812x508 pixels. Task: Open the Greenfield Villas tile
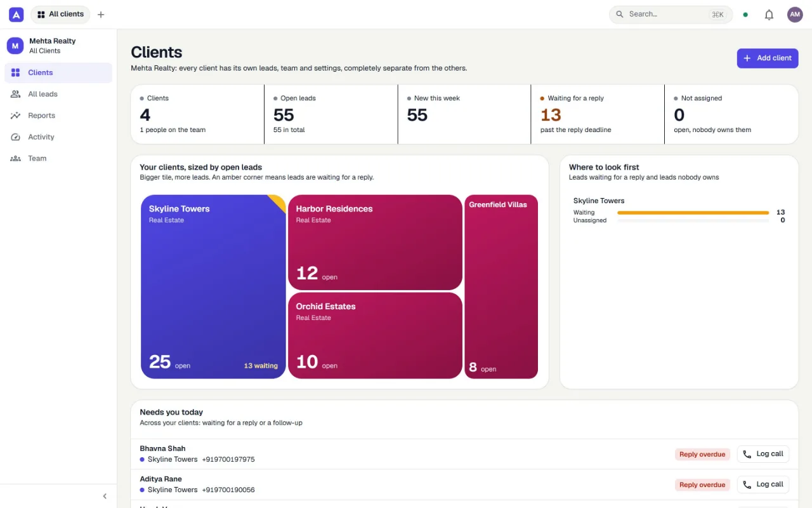click(501, 287)
